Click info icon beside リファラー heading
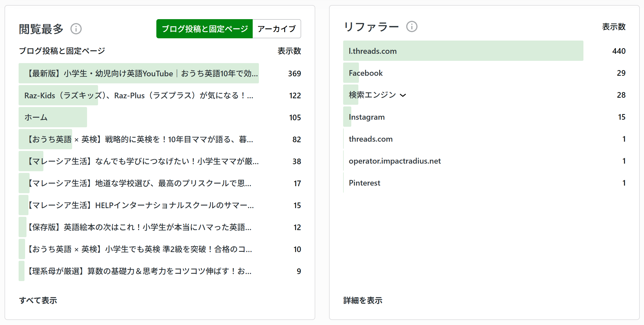 (x=412, y=27)
